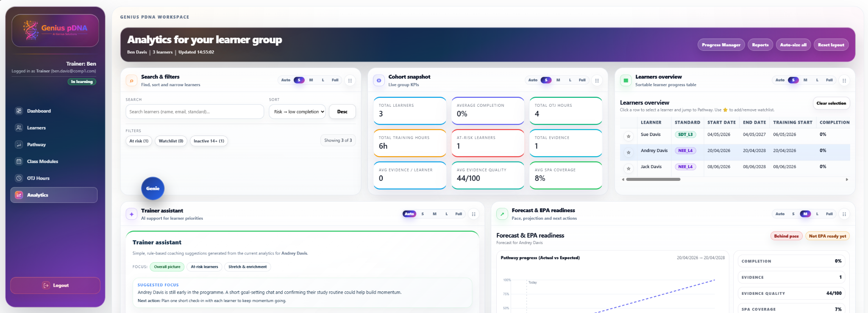
Task: Click the Pathway icon in sidebar
Action: click(x=19, y=144)
